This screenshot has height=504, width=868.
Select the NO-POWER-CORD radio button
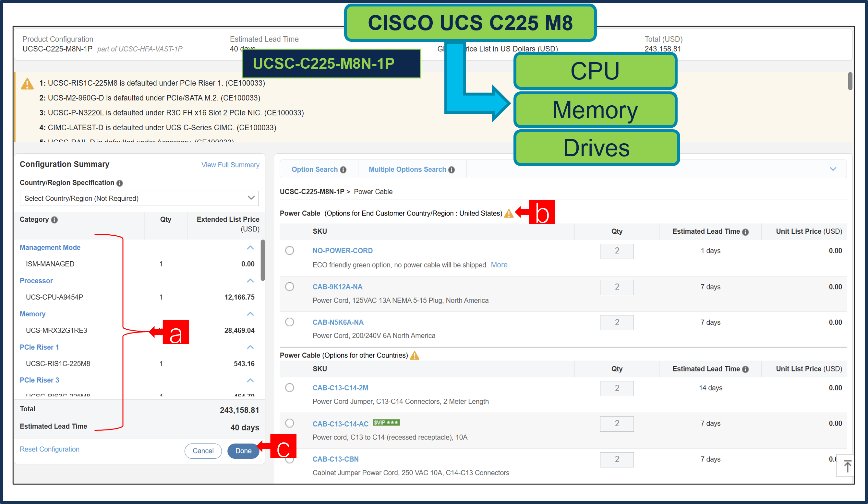click(289, 251)
